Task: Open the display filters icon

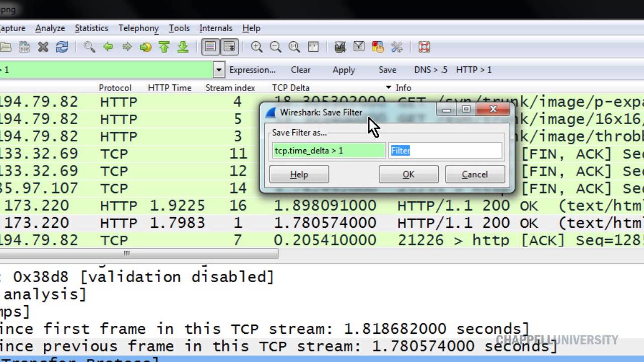Action: 359,47
